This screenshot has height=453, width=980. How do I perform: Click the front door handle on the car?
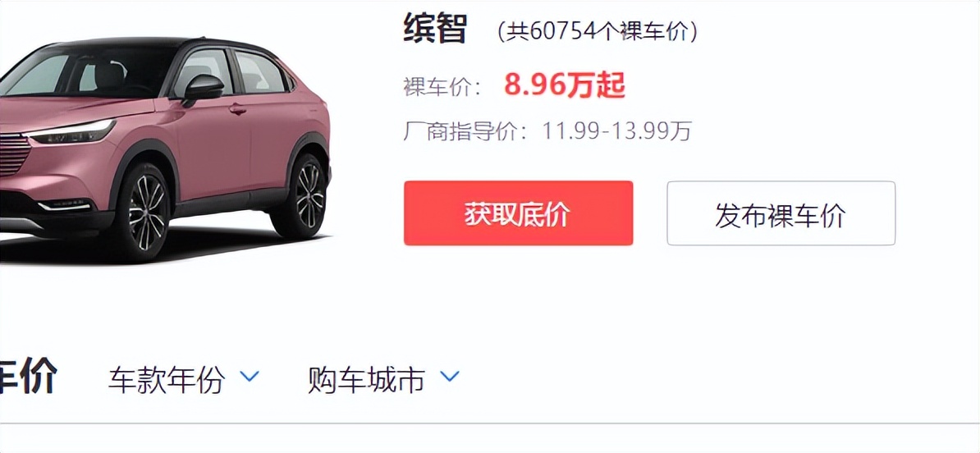coord(237,109)
